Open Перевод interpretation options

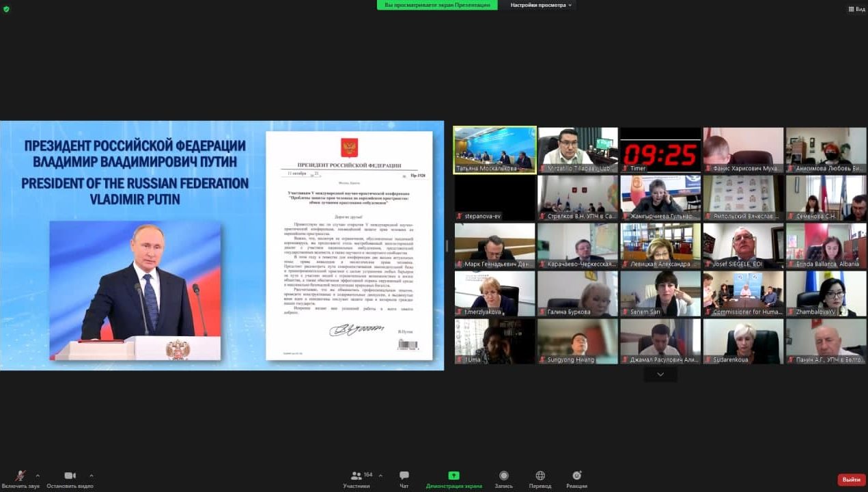540,479
